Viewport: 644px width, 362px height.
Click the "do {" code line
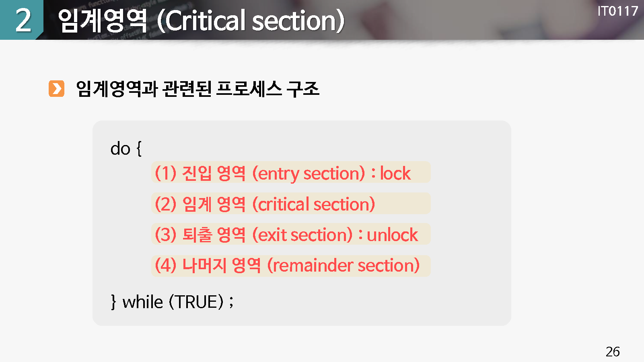pos(126,149)
